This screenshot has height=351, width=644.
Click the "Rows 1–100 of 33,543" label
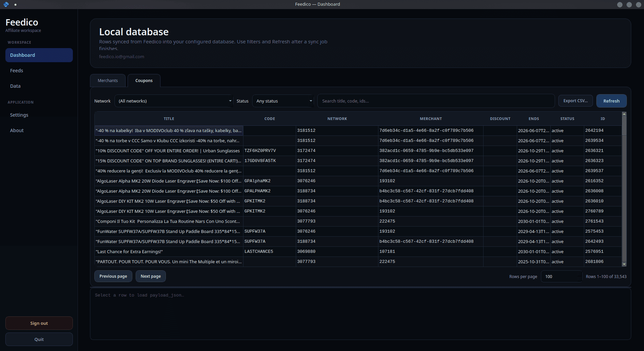click(606, 277)
